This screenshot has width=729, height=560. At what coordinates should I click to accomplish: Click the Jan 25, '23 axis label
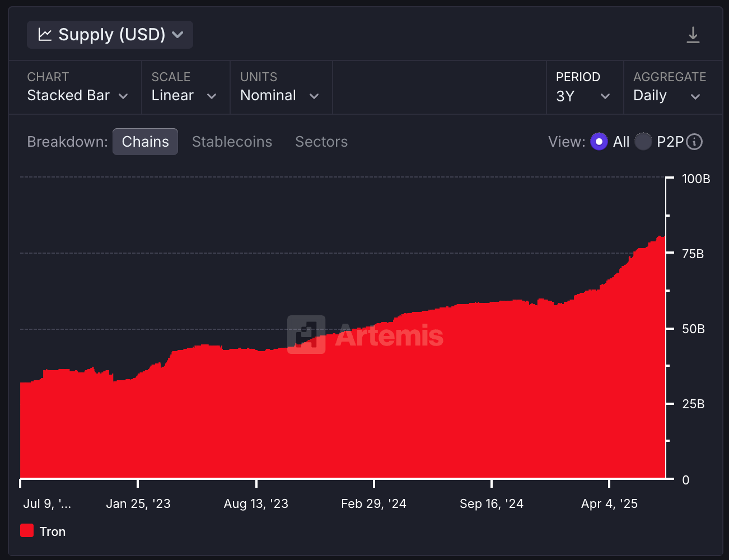pyautogui.click(x=138, y=503)
